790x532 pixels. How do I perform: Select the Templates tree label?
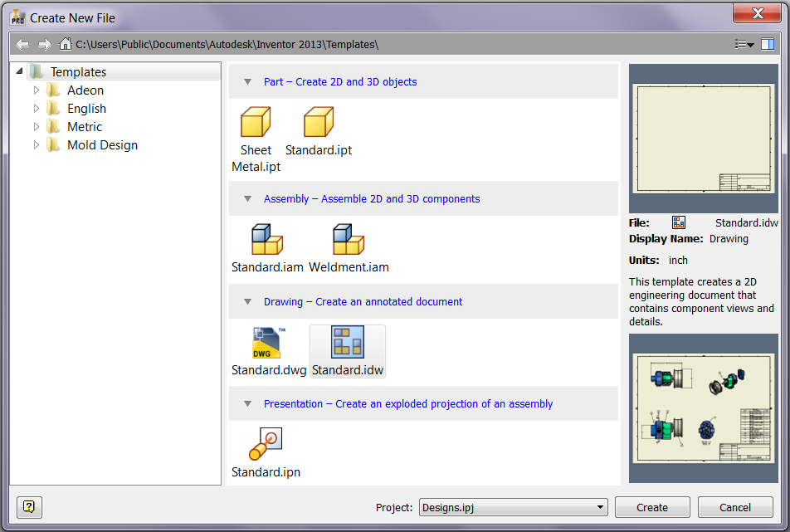(x=78, y=72)
